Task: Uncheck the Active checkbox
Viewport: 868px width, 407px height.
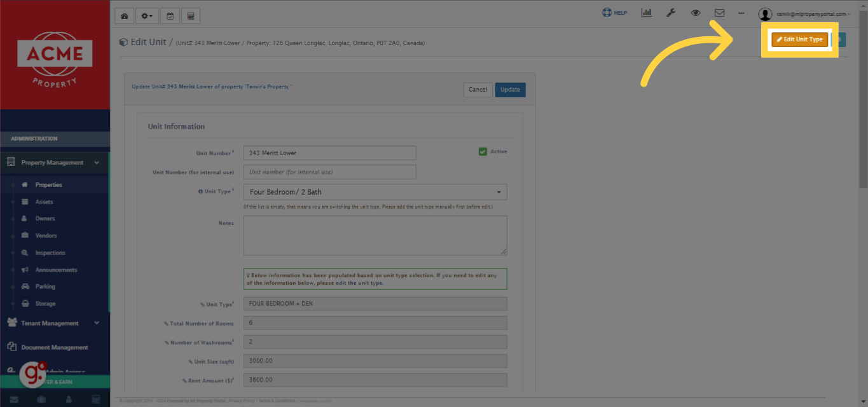Action: tap(483, 151)
